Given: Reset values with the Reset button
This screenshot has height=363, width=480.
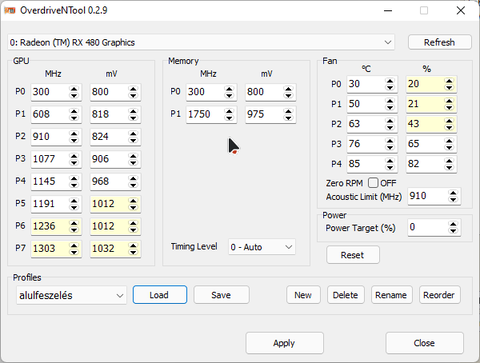Looking at the screenshot, I should [x=353, y=255].
